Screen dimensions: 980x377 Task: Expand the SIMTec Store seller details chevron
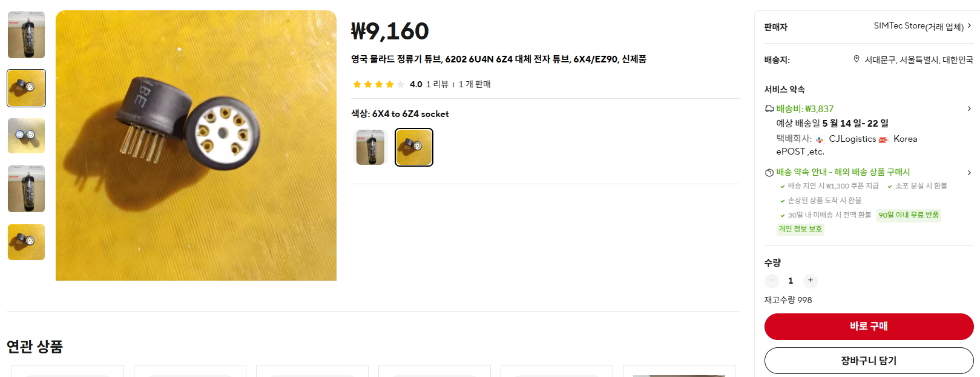tap(969, 26)
